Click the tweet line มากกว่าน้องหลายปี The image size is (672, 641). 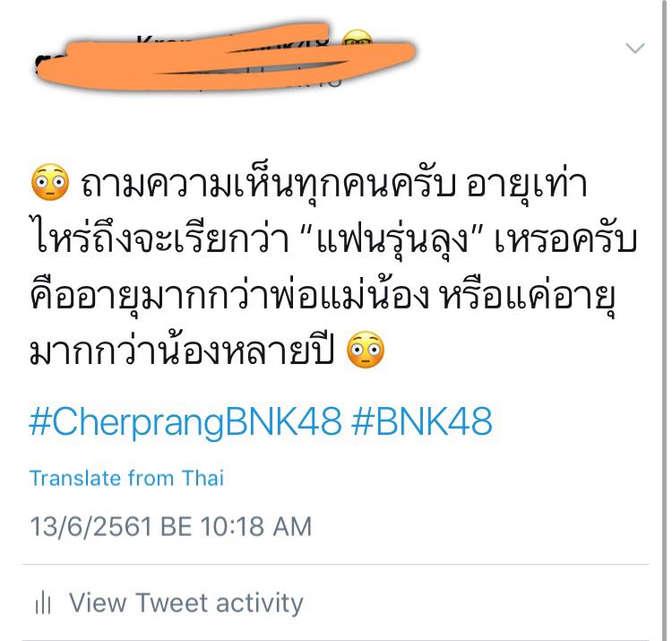[181, 351]
